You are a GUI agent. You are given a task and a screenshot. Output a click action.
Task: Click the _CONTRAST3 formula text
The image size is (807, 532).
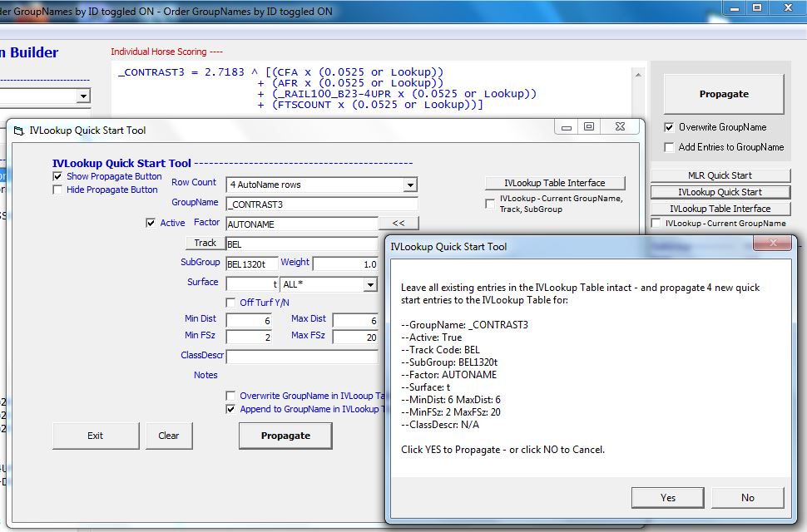327,88
